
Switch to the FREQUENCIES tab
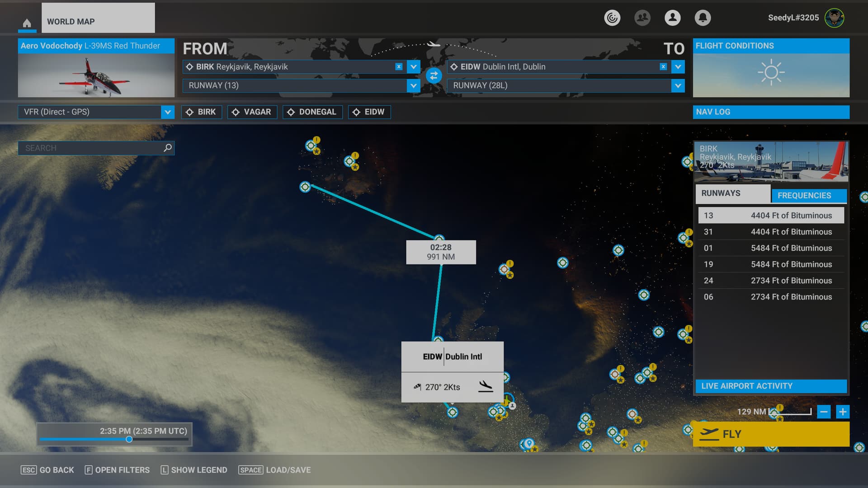(x=809, y=196)
